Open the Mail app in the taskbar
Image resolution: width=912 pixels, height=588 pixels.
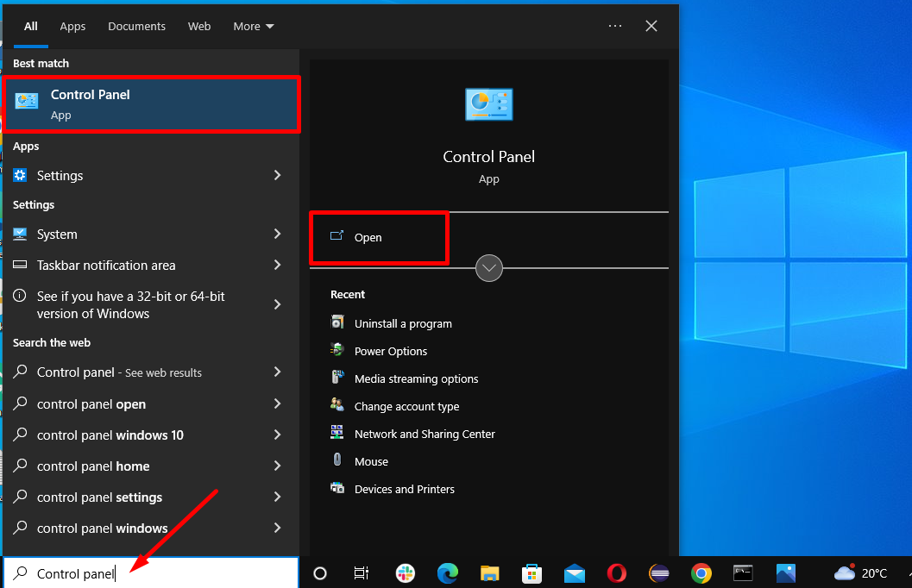pos(574,573)
